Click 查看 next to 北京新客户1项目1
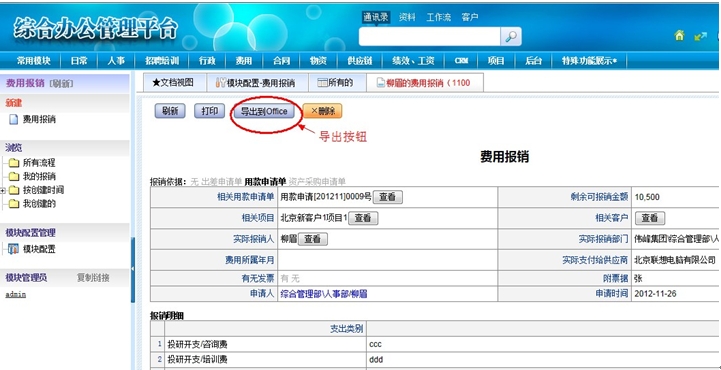This screenshot has width=721, height=370. (x=363, y=218)
